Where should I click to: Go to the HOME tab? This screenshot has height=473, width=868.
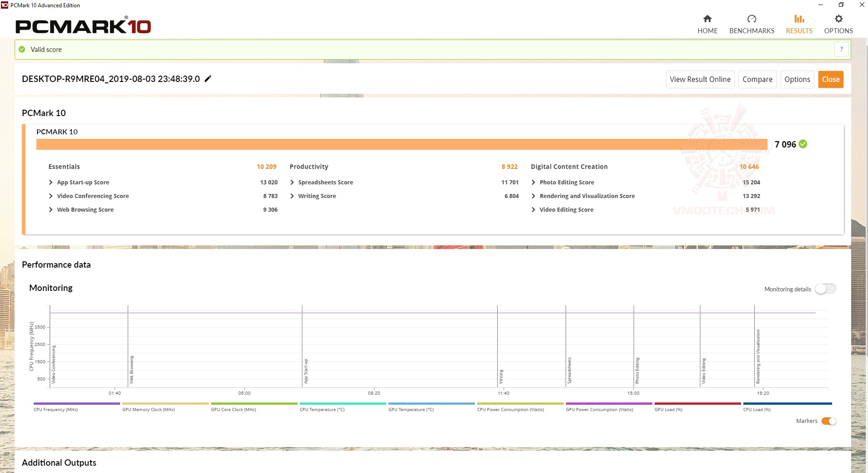coord(707,31)
